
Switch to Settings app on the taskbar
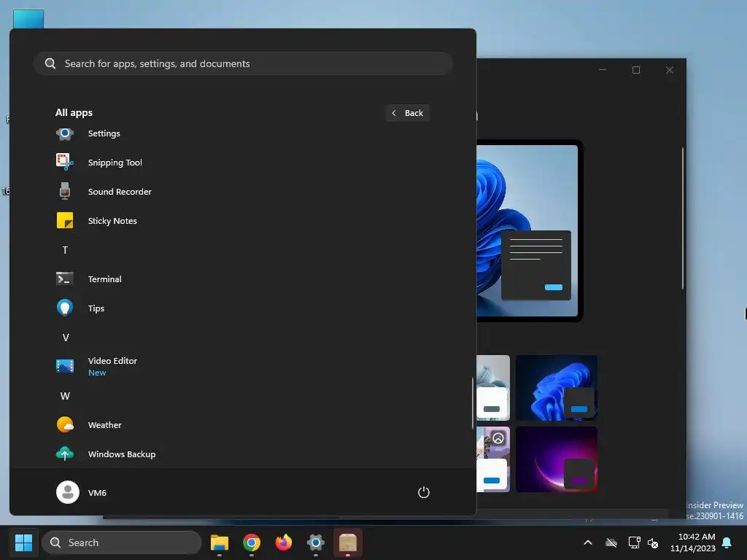(x=315, y=542)
